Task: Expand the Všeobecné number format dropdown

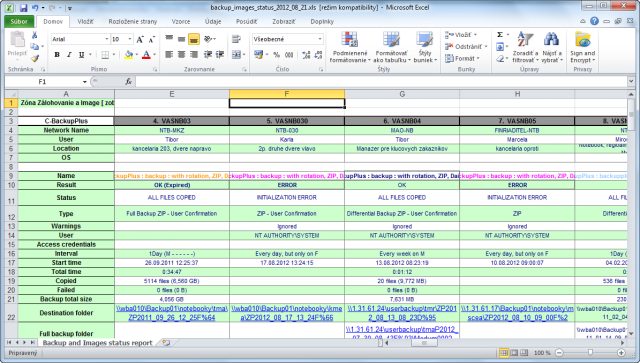Action: (x=320, y=39)
